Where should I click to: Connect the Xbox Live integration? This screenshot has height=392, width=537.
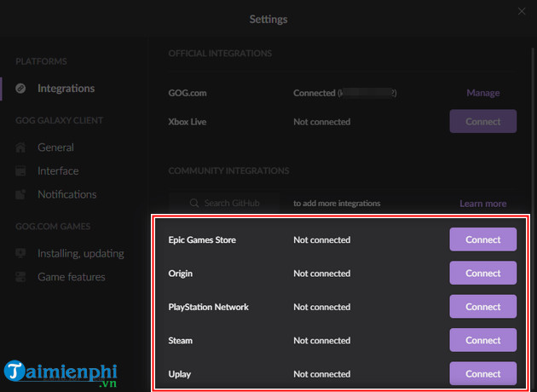pyautogui.click(x=483, y=121)
